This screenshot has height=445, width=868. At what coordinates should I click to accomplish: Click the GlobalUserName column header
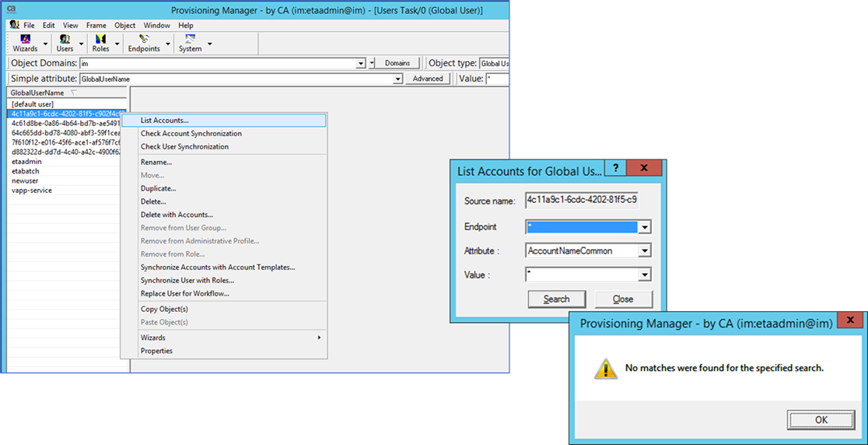click(68, 93)
